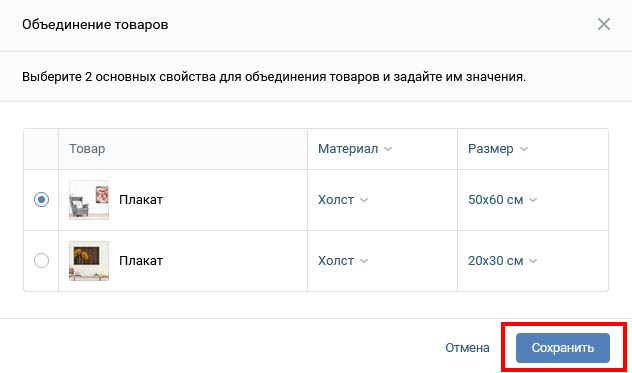Click the Товар column header
The width and height of the screenshot is (632, 373).
[x=87, y=149]
